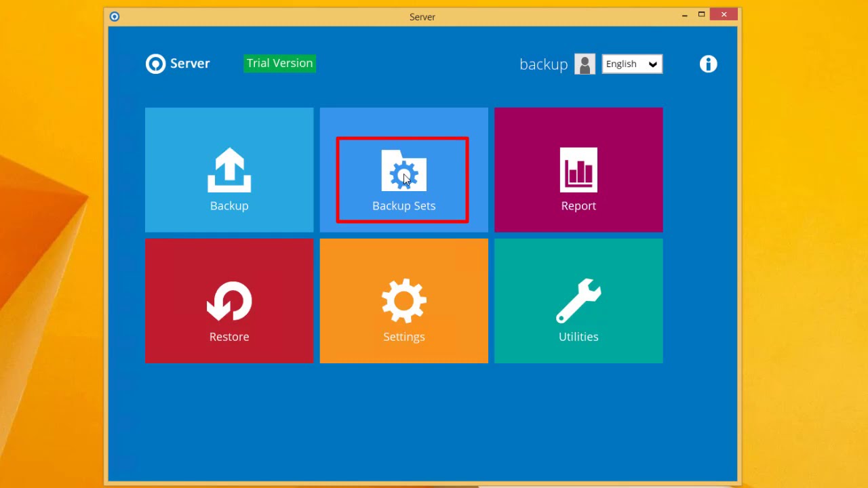Click the Backup upload arrow icon
The image size is (868, 488).
229,169
